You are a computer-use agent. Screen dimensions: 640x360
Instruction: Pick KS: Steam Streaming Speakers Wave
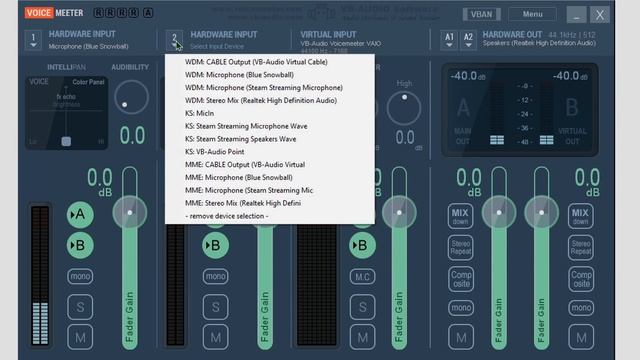[240, 139]
